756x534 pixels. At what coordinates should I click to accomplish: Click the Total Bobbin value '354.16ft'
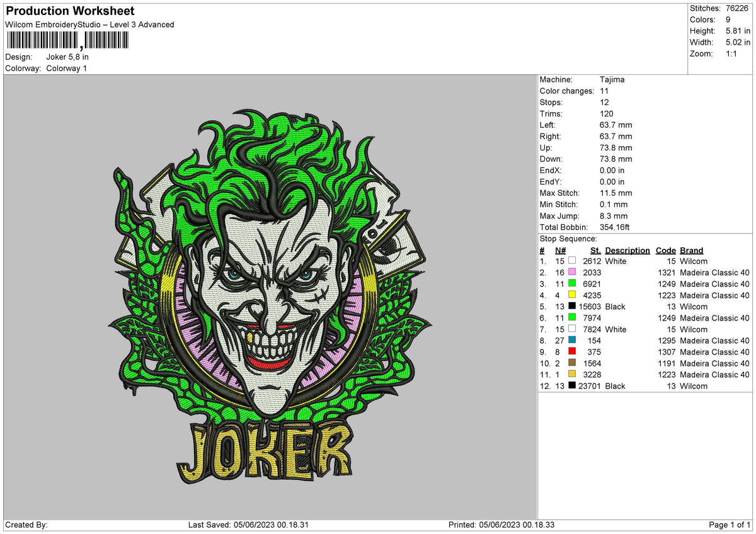[616, 227]
